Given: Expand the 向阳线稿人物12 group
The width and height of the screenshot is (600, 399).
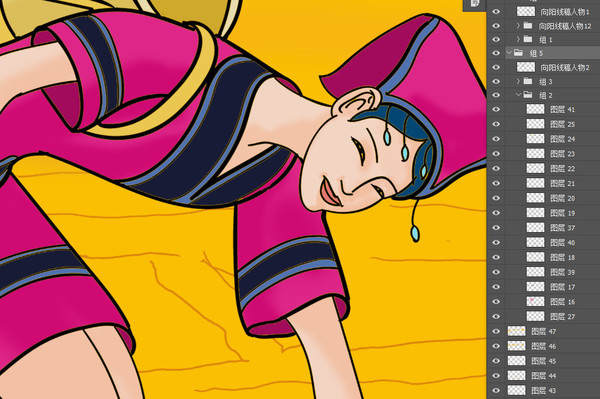Looking at the screenshot, I should coord(518,25).
